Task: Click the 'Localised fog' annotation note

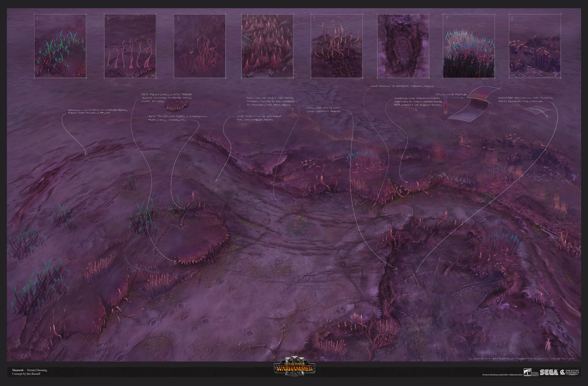Action: [325, 110]
